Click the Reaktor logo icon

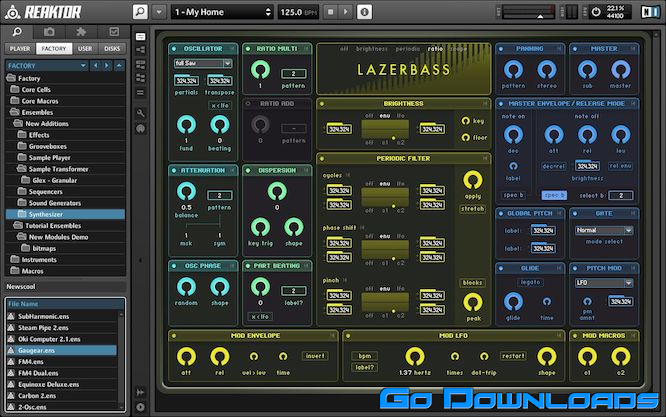(x=12, y=12)
